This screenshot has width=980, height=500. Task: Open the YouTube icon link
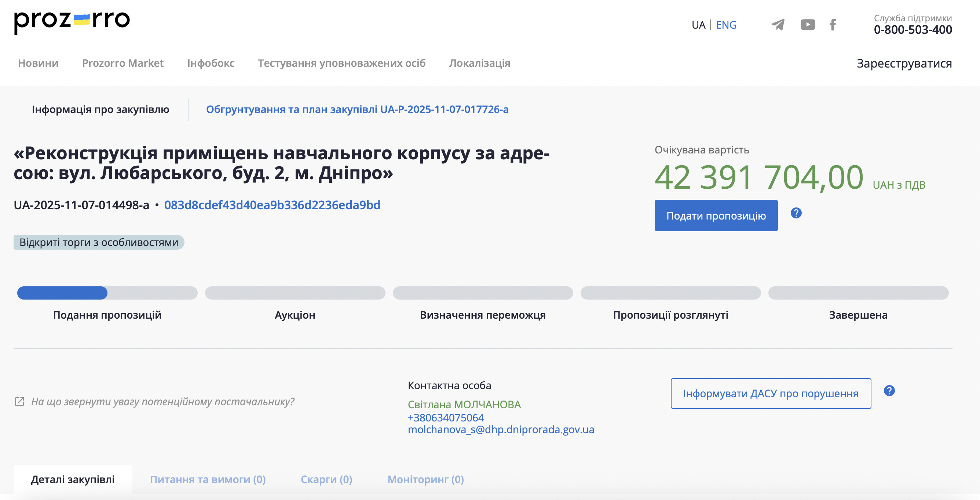[807, 25]
